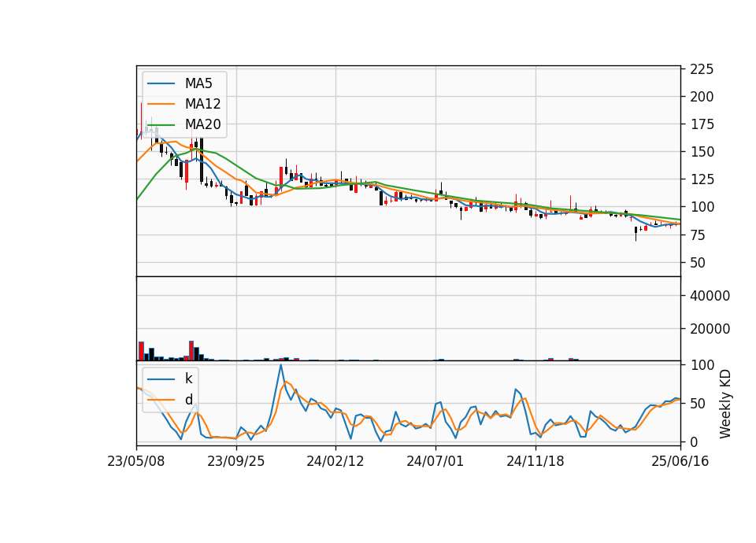Screen dimensions: 756x543
Task: Click the 24/11/18 date label
Action: pyautogui.click(x=535, y=461)
